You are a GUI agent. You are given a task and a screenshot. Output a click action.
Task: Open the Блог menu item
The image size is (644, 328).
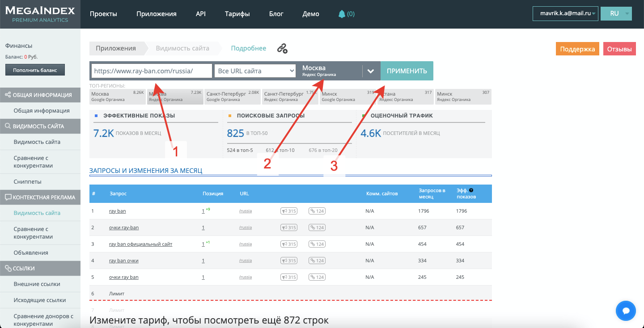point(276,14)
